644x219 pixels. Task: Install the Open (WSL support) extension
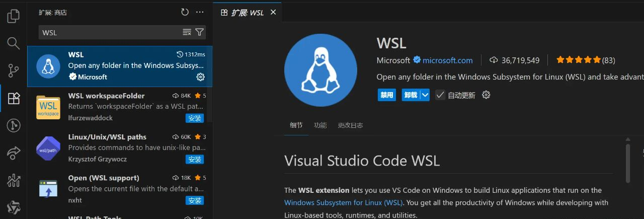pos(194,200)
